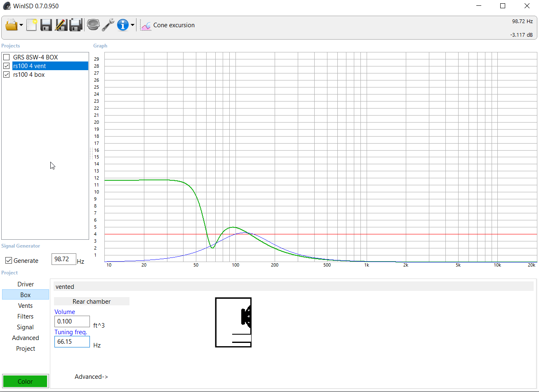The image size is (539, 392).
Task: Click the Rear chamber header
Action: [x=92, y=302]
